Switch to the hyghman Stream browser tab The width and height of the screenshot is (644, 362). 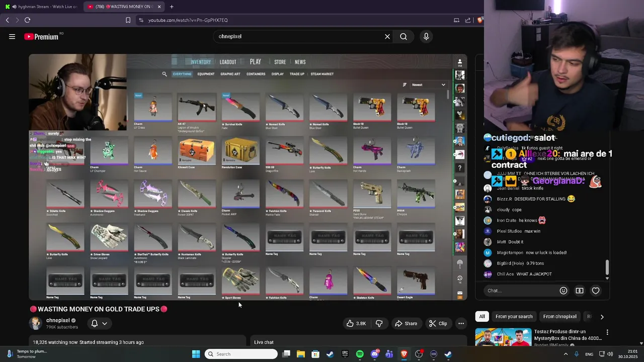tap(42, 7)
